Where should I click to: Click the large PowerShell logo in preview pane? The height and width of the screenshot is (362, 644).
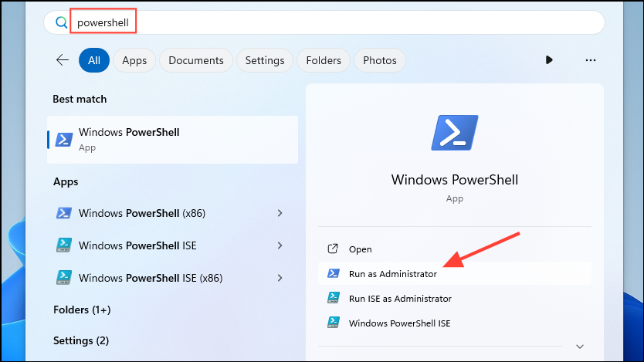click(455, 133)
